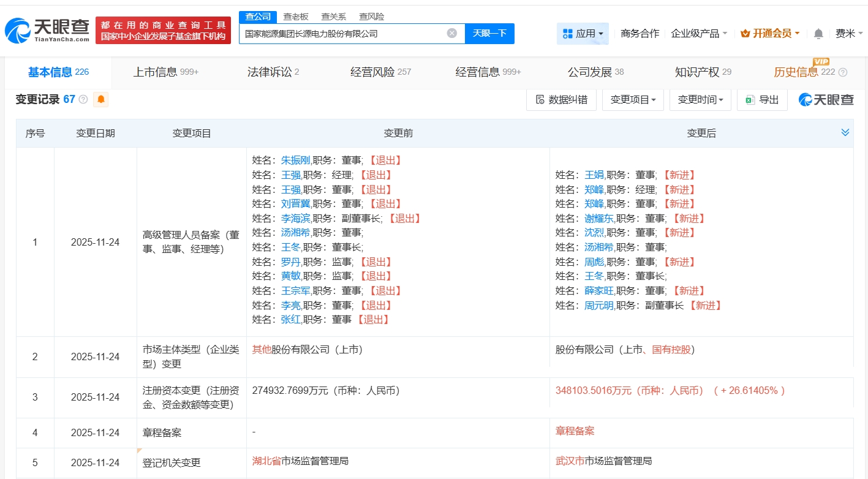Click the 数据纠错 button
The width and height of the screenshot is (868, 479).
(561, 100)
